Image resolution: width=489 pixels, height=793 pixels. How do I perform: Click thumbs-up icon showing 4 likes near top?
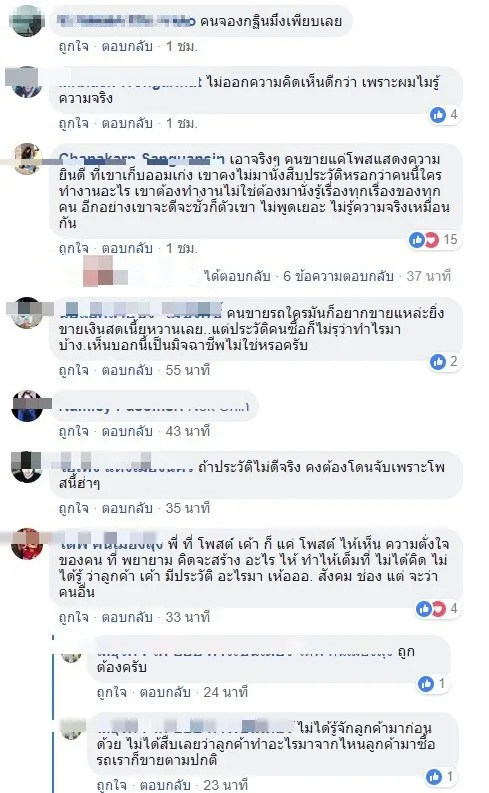click(x=438, y=115)
